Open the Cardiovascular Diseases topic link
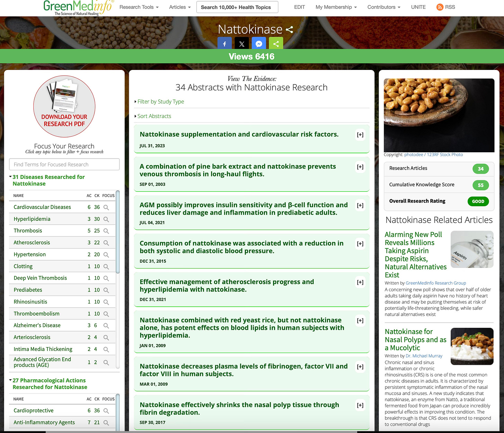Screen dimensions: 504x433 tap(42, 207)
